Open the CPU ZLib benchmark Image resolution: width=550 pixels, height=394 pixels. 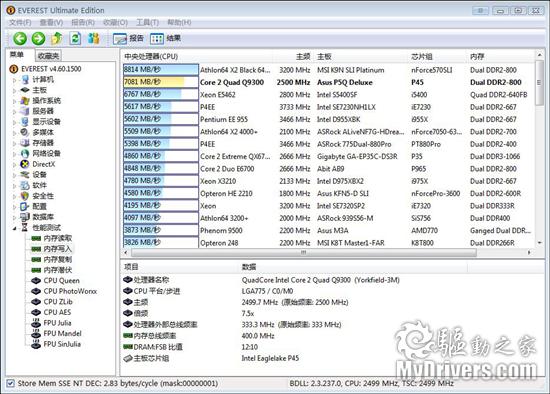point(52,301)
